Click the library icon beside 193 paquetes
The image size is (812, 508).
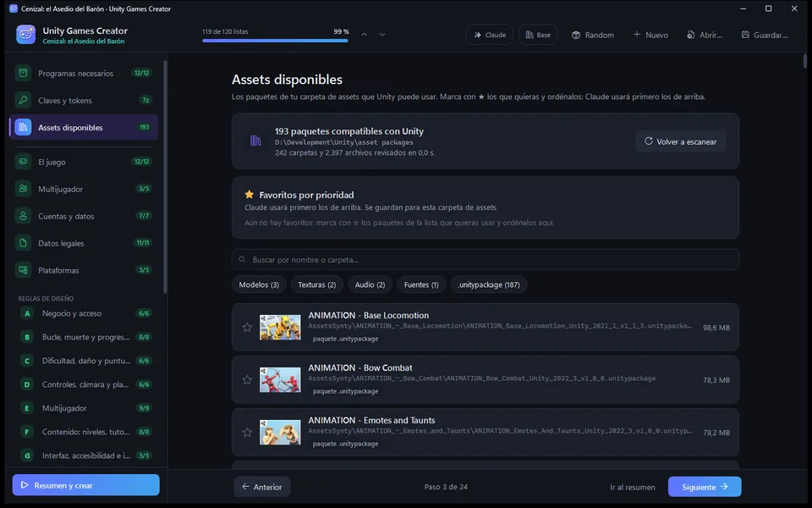click(255, 141)
